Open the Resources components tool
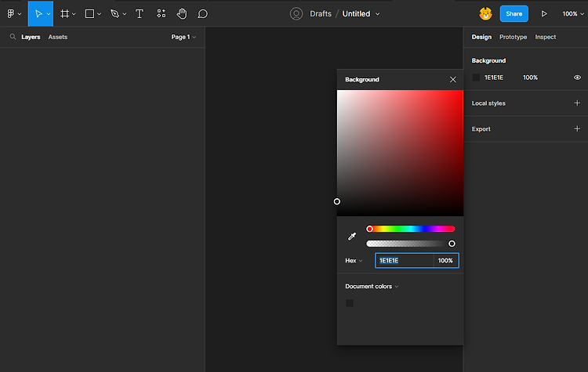 point(161,14)
